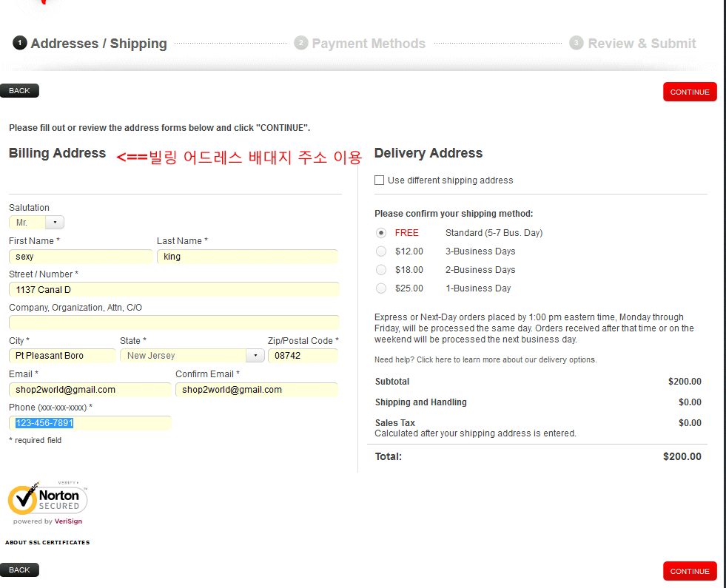Choose $12.00 3-Business Days shipping
This screenshot has width=726, height=588.
pos(381,251)
